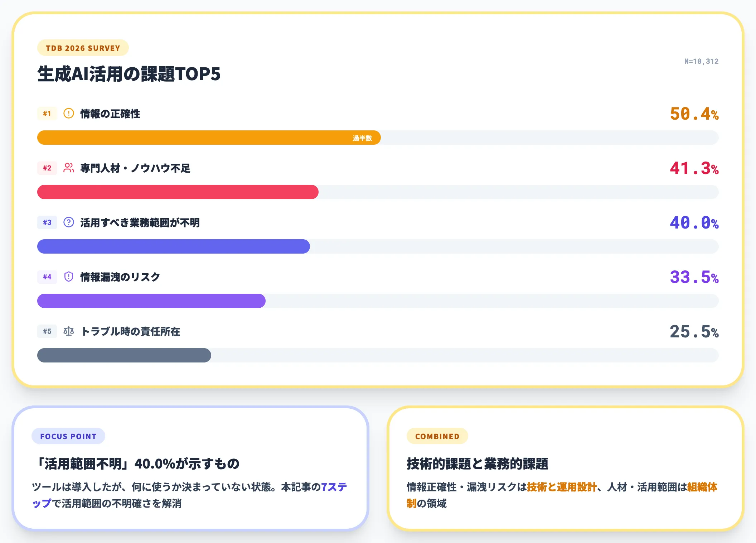756x543 pixels.
Task: Click the COMBINED tag
Action: click(437, 436)
